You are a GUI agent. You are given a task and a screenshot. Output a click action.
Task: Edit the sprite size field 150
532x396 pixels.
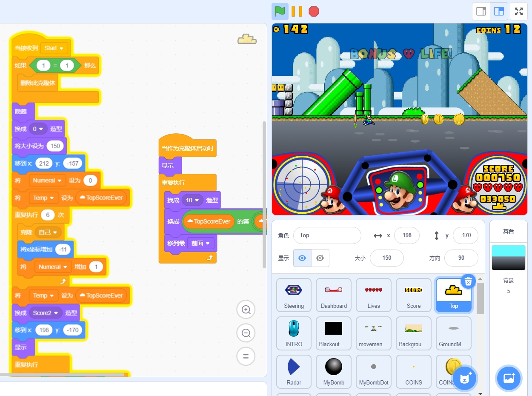387,258
